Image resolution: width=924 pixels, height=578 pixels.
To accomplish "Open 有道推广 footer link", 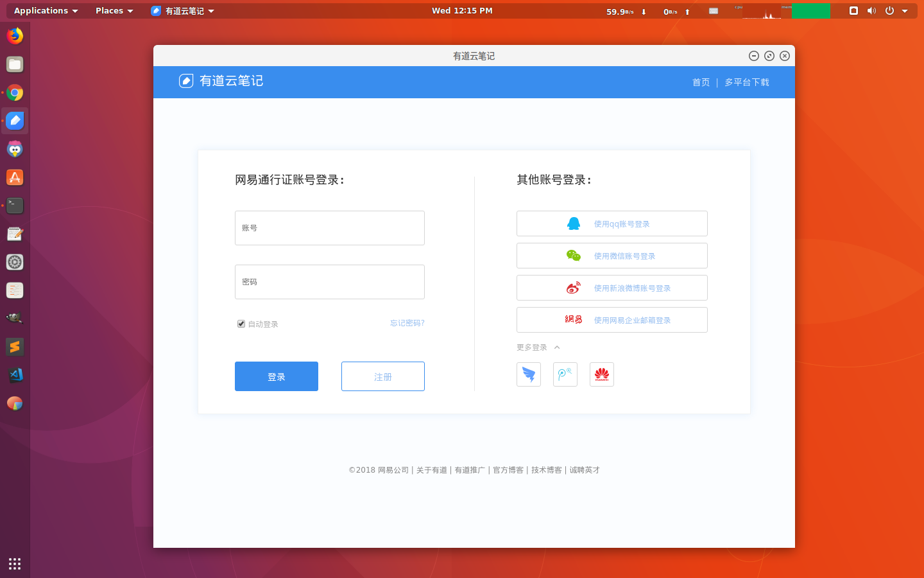I will (470, 470).
